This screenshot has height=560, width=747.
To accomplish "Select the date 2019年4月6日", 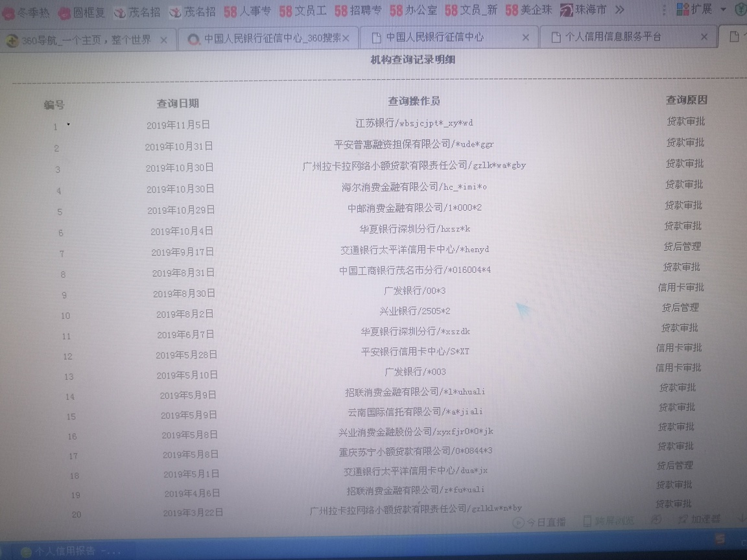I will coord(193,494).
